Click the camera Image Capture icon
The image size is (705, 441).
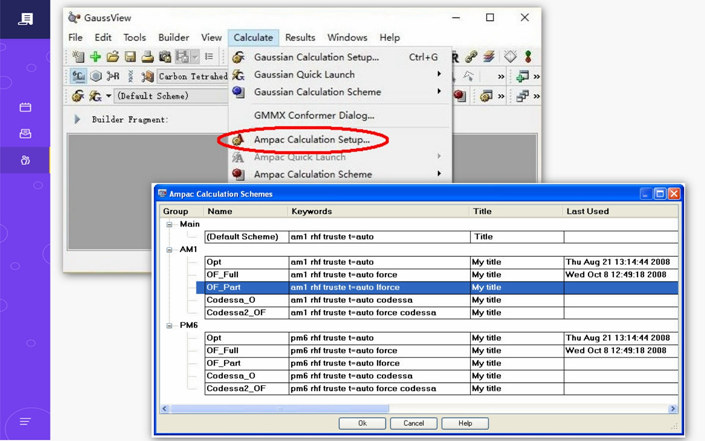tap(165, 57)
